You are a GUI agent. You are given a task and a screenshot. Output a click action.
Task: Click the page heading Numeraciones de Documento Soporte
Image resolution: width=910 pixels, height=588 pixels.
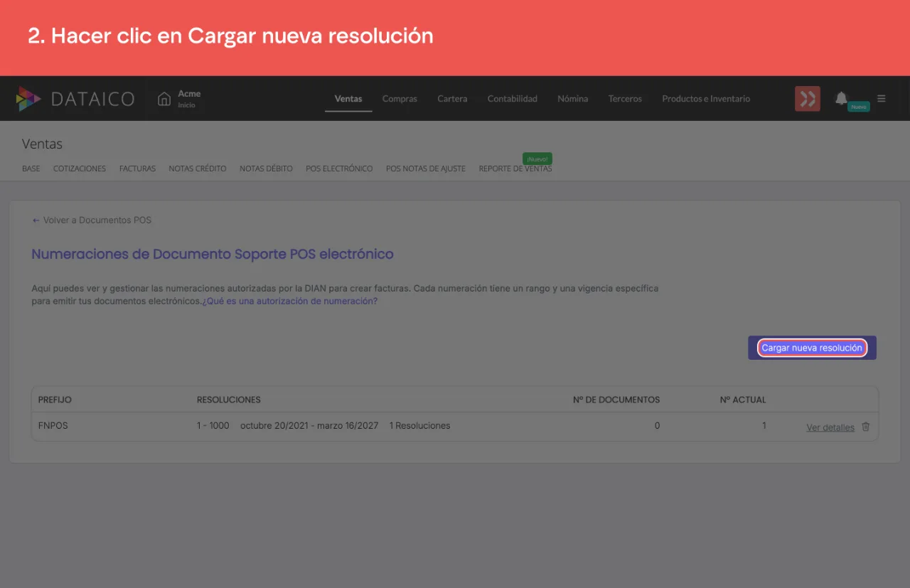tap(213, 254)
